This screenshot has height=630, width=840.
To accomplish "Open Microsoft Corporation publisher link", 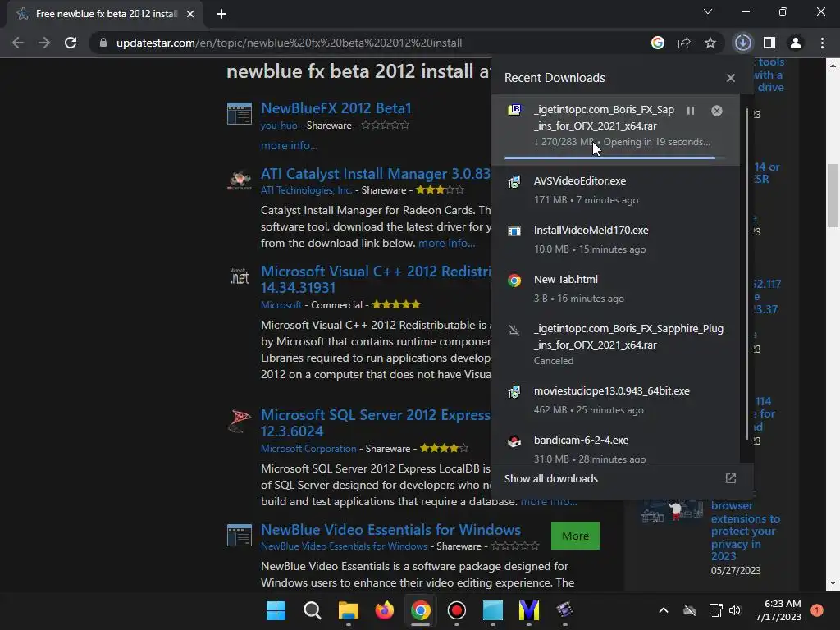I will (x=308, y=449).
